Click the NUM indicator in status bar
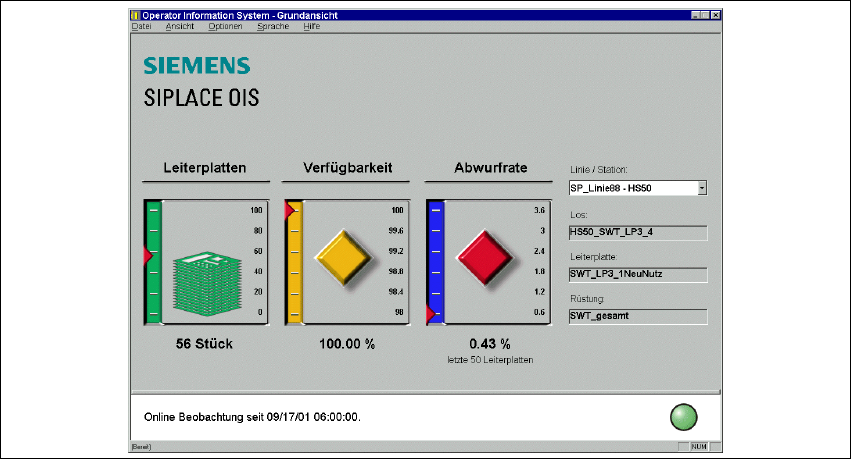The height and width of the screenshot is (459, 851). tap(699, 447)
